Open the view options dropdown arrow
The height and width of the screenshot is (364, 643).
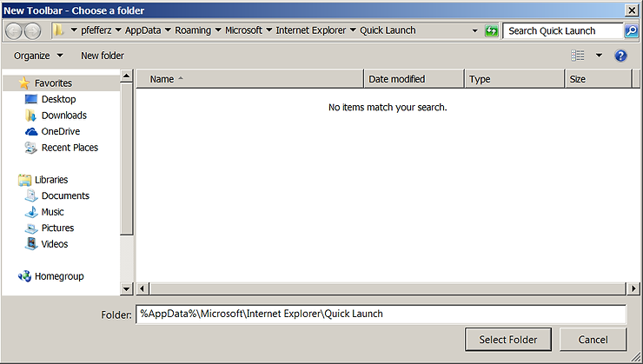click(x=599, y=56)
